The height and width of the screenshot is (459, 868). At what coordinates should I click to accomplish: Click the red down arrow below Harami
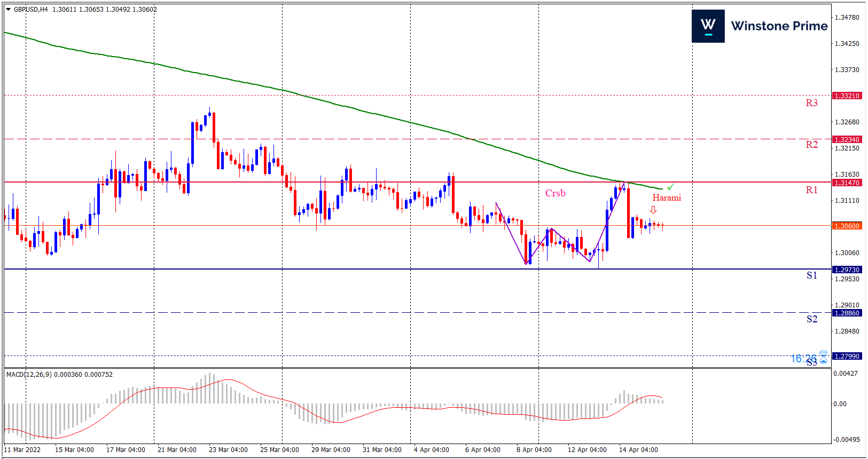653,210
